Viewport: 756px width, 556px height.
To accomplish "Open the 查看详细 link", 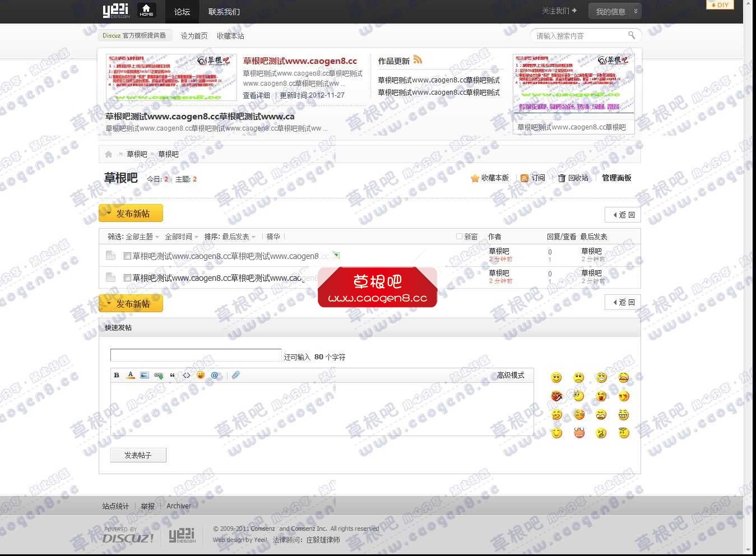I will click(x=257, y=95).
